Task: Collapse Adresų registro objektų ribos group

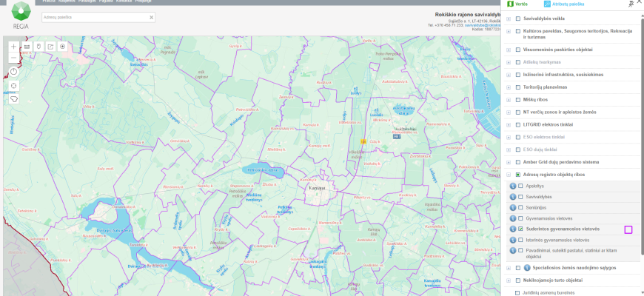Action: [x=509, y=175]
